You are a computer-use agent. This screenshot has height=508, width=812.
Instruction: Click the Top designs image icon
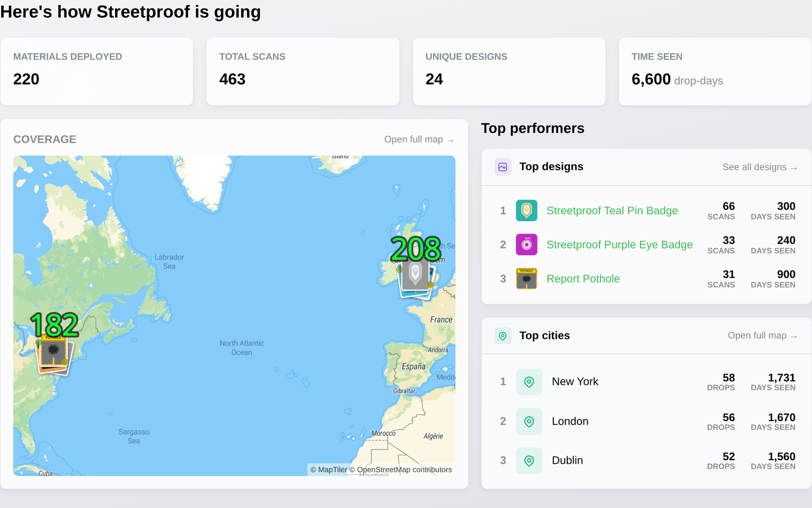(503, 167)
